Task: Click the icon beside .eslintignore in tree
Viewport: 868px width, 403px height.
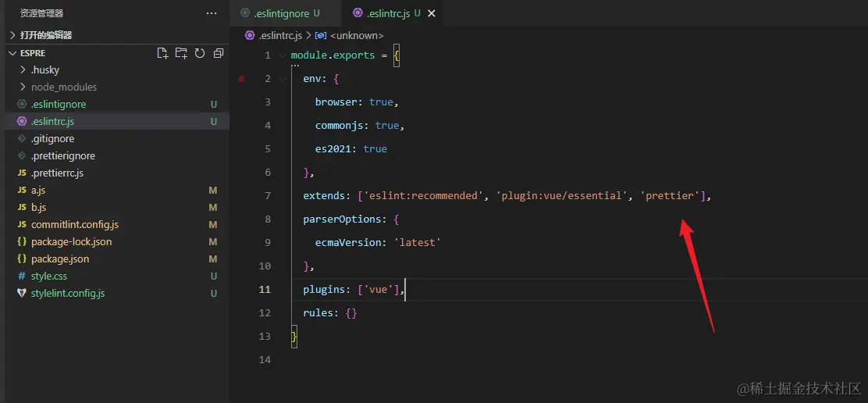Action: click(x=22, y=104)
